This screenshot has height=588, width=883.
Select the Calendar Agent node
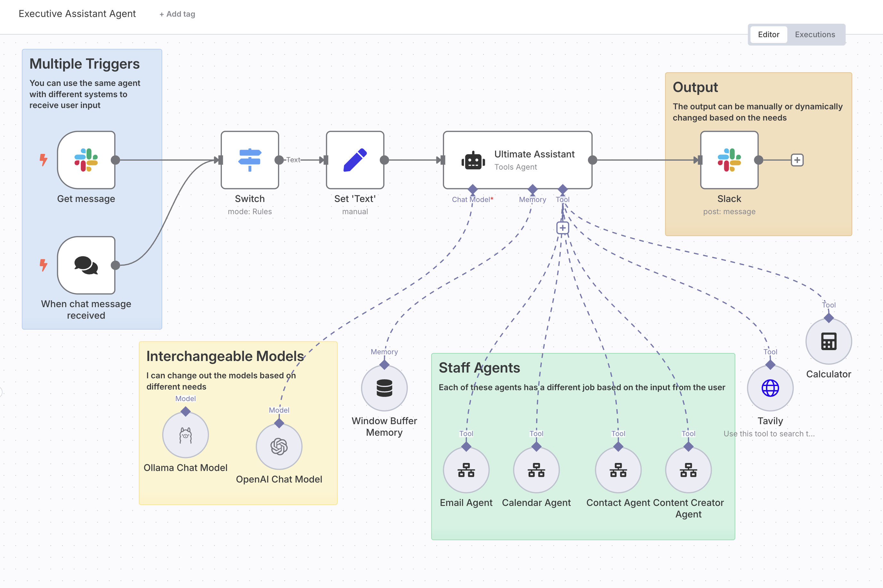tap(536, 470)
